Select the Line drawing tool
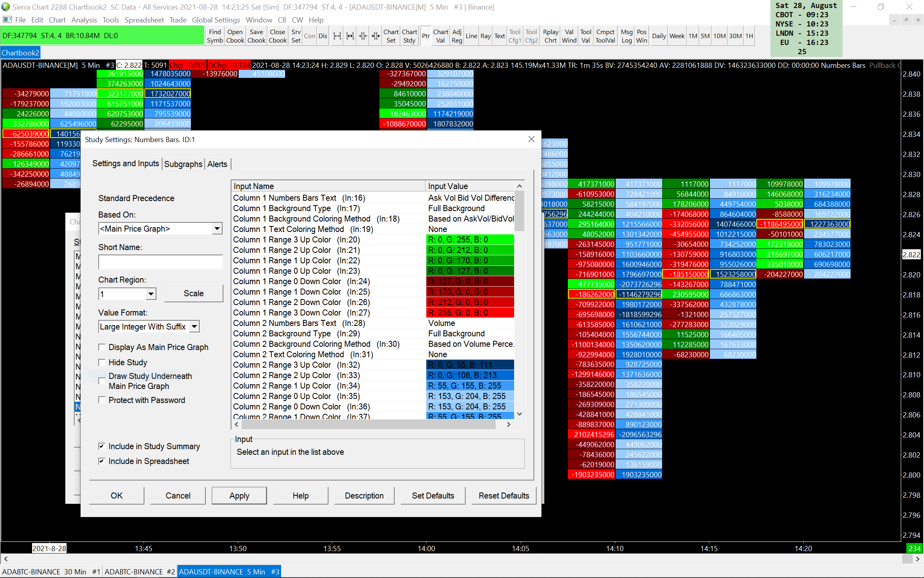 tap(471, 36)
